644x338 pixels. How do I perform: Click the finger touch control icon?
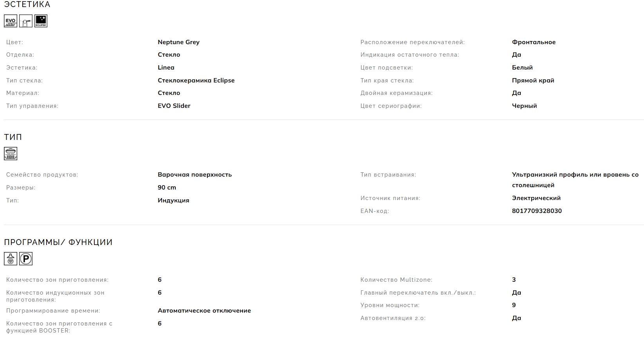(x=26, y=21)
